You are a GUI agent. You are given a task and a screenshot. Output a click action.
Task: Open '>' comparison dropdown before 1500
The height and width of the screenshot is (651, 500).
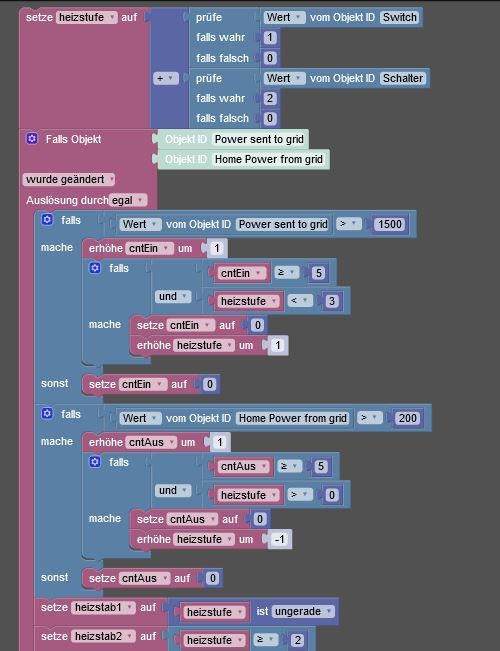point(348,224)
